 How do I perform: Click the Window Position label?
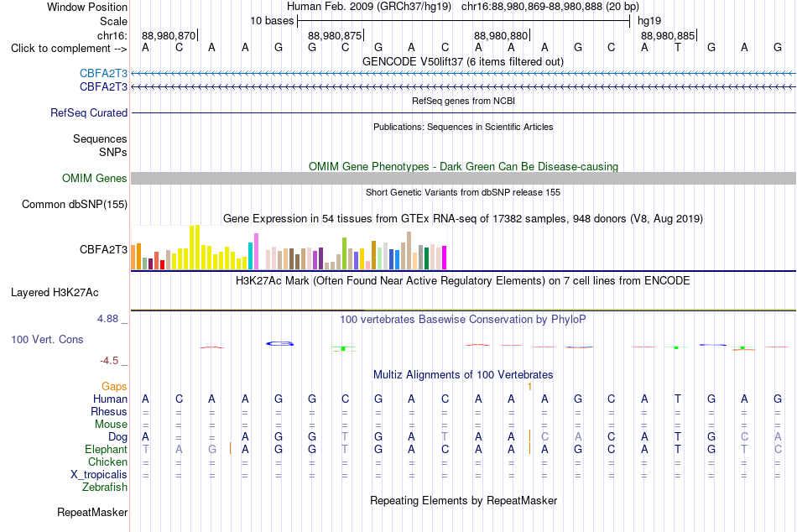(87, 7)
